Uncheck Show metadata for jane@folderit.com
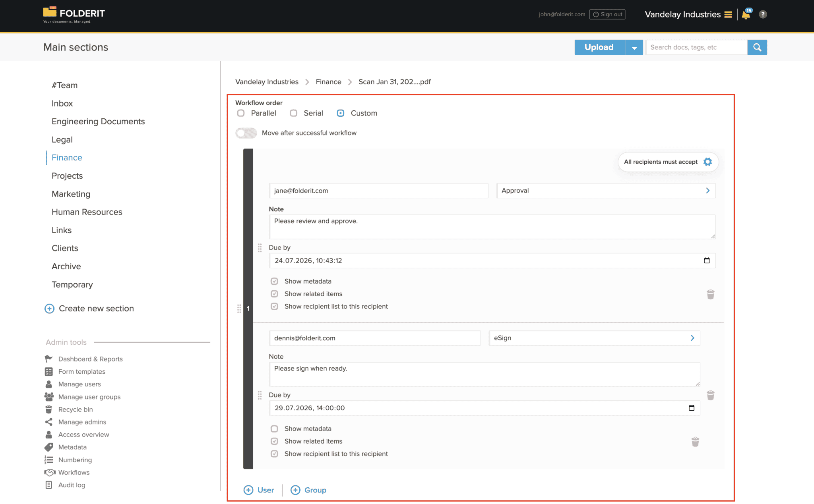The image size is (814, 504). point(274,281)
